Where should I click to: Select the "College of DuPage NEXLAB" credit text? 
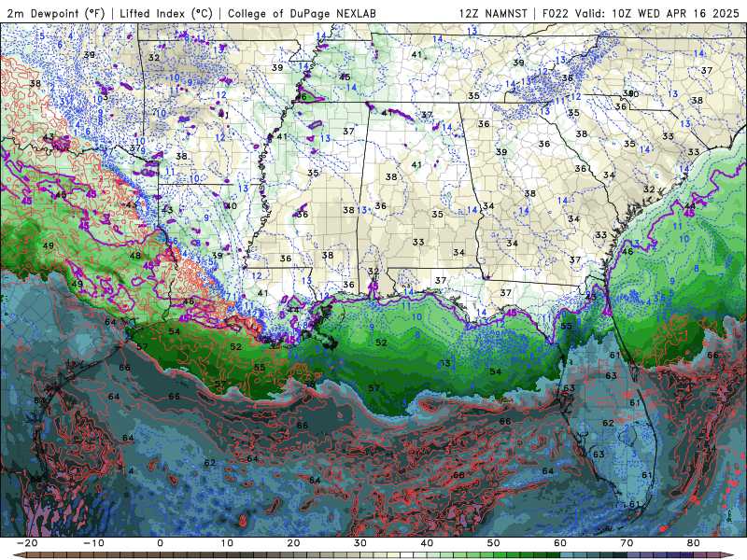[x=302, y=13]
